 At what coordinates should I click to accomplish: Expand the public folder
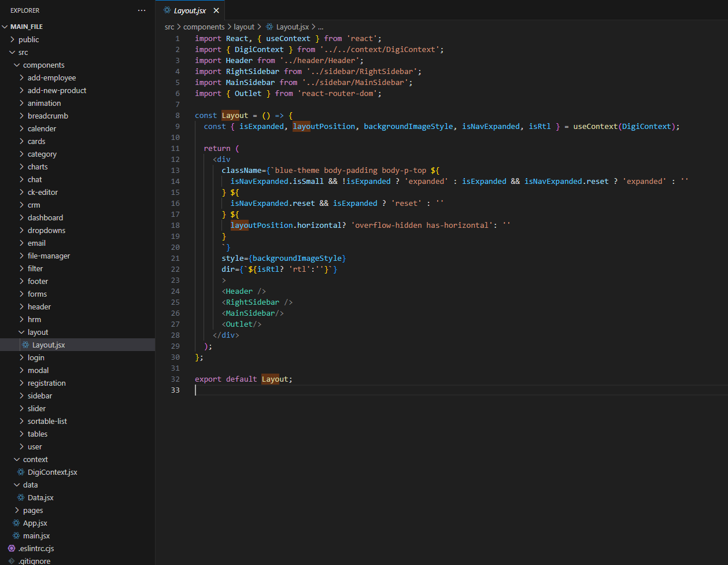[x=13, y=40]
